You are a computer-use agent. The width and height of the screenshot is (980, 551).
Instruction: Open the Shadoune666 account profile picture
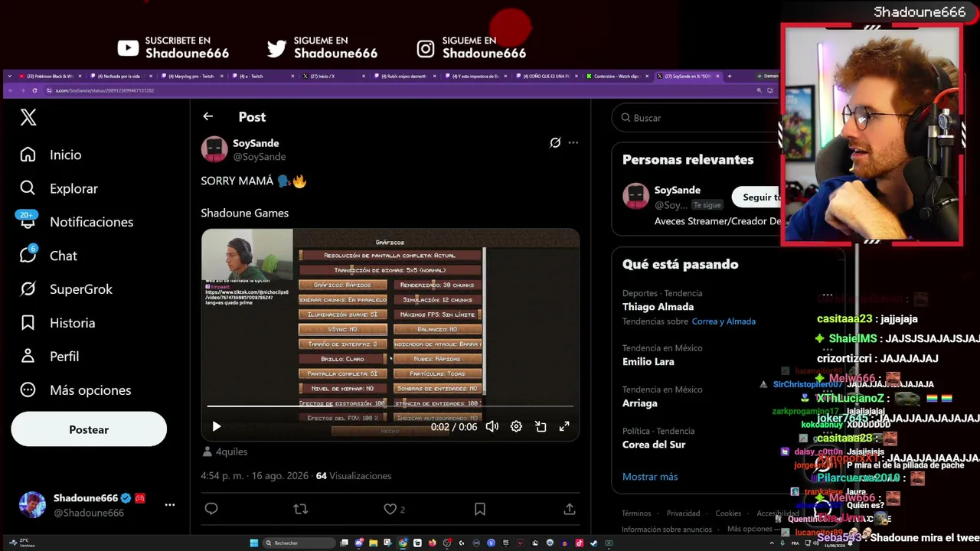click(32, 505)
